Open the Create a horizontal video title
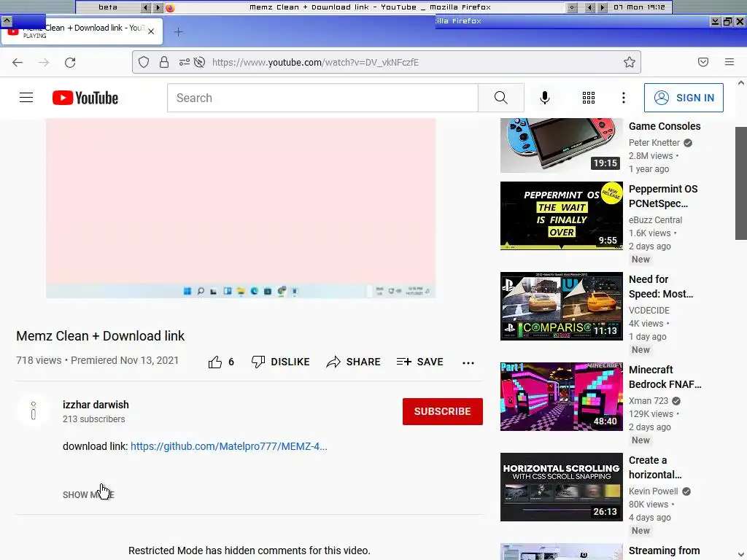 pos(655,467)
